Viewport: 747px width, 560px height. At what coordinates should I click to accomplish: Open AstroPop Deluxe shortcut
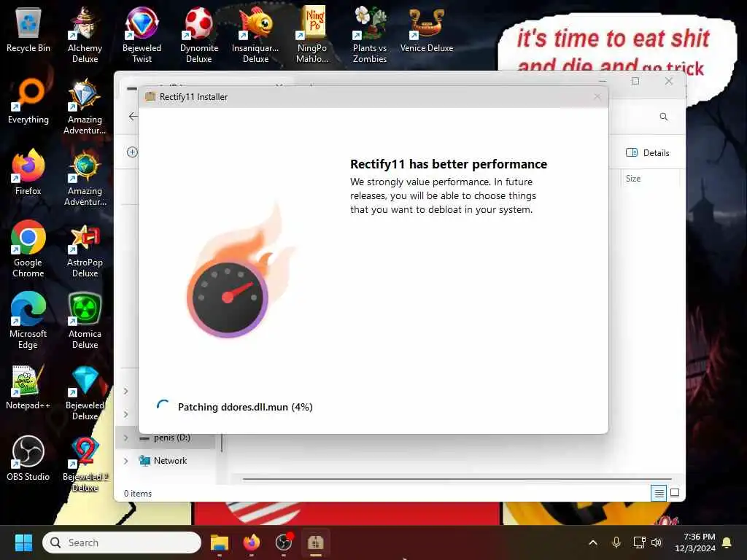pyautogui.click(x=85, y=249)
